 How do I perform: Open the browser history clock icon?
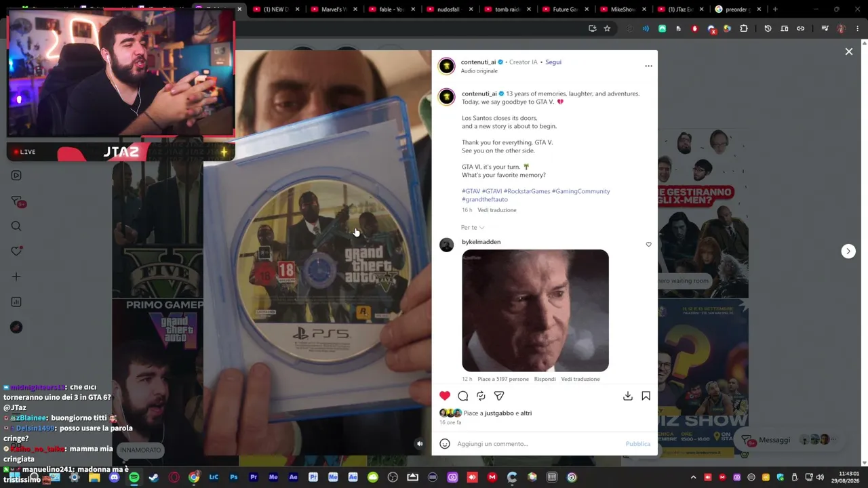coord(768,28)
